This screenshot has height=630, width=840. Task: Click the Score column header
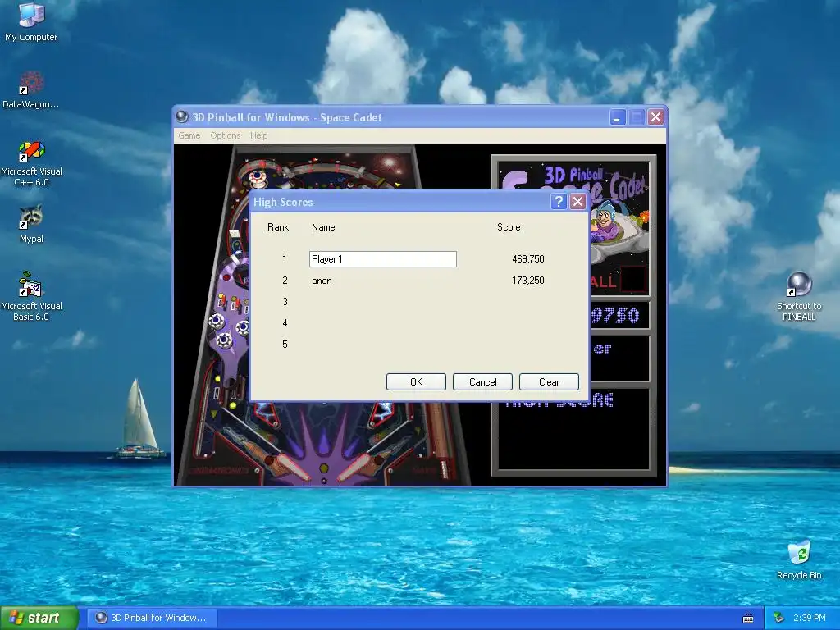(509, 227)
